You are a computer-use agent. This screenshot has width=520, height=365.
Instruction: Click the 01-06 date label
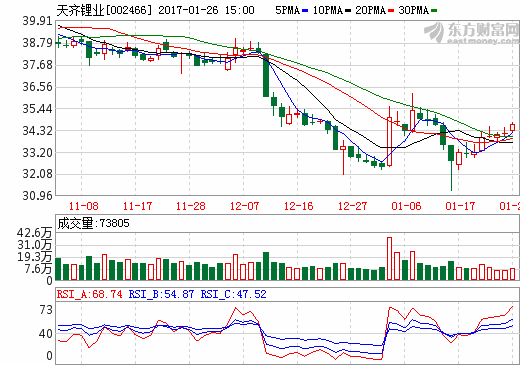coord(406,206)
